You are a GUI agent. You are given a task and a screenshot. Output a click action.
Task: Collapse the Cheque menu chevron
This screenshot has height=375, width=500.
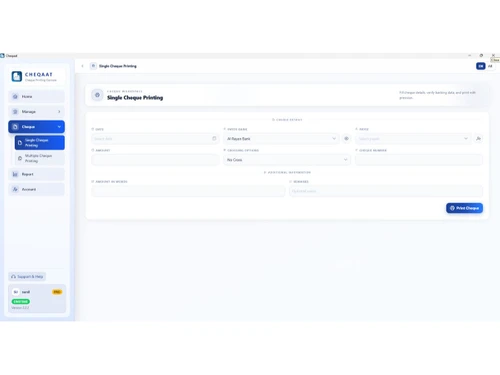pyautogui.click(x=59, y=127)
